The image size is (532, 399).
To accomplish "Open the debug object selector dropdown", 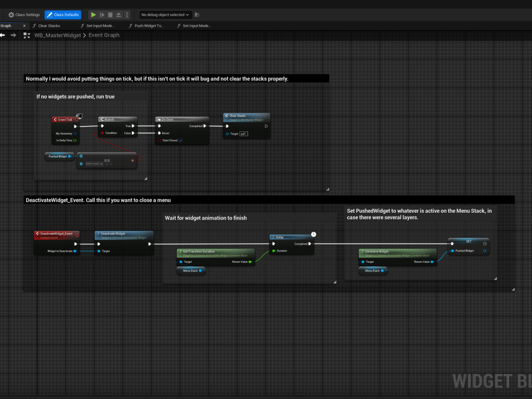I will tap(165, 14).
